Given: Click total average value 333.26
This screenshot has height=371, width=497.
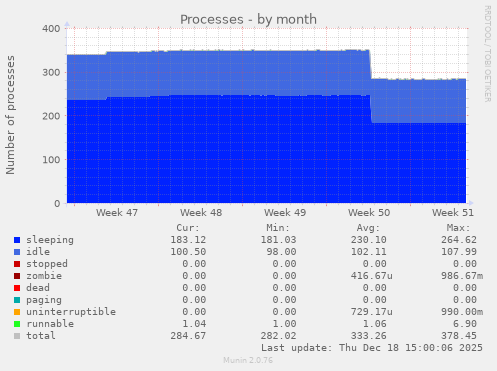Looking at the screenshot, I should 369,336.
